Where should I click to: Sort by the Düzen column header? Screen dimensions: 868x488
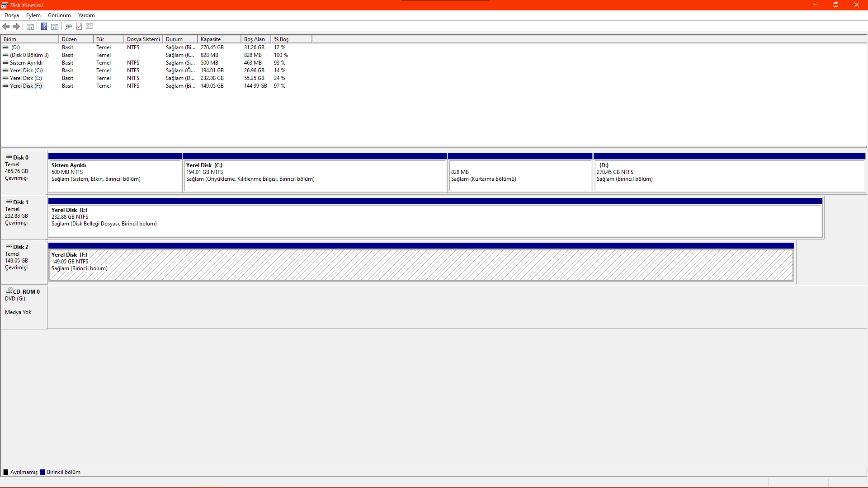[x=76, y=39]
